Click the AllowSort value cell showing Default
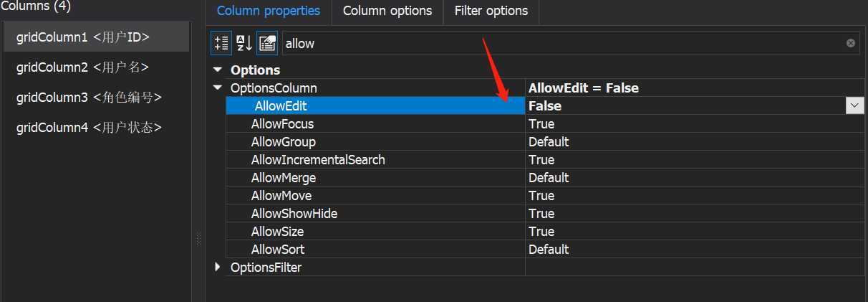Image resolution: width=868 pixels, height=302 pixels. click(x=695, y=249)
